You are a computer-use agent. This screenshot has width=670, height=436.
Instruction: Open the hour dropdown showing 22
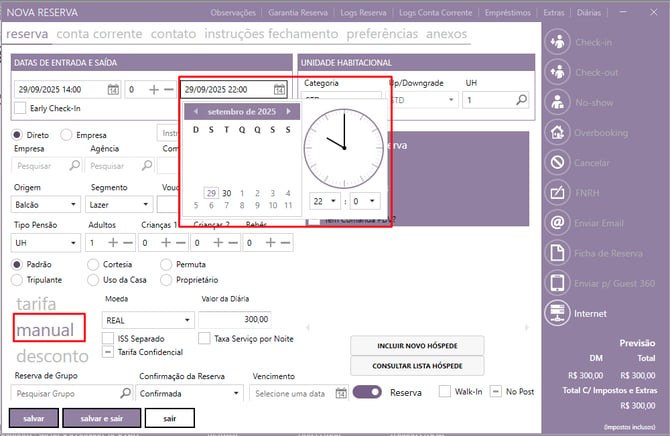pyautogui.click(x=325, y=201)
